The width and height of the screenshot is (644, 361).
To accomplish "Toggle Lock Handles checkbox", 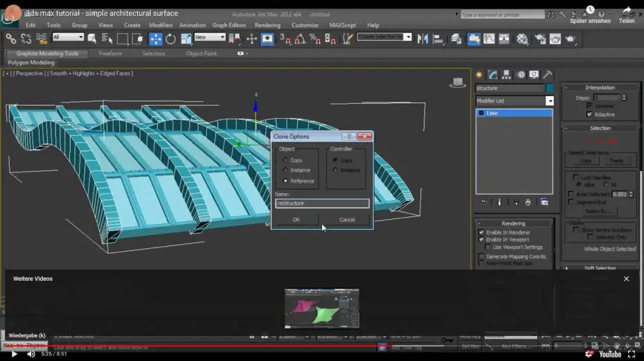I will (576, 177).
